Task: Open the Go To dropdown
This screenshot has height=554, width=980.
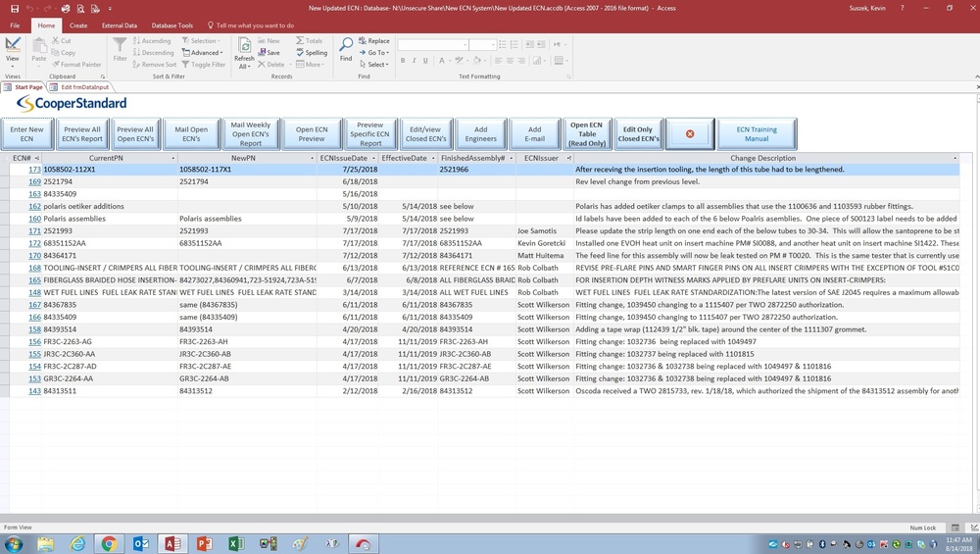Action: (x=377, y=53)
